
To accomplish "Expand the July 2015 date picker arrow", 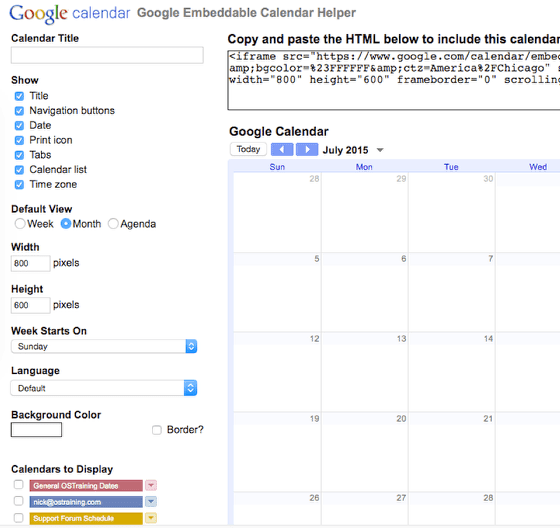I will [380, 150].
